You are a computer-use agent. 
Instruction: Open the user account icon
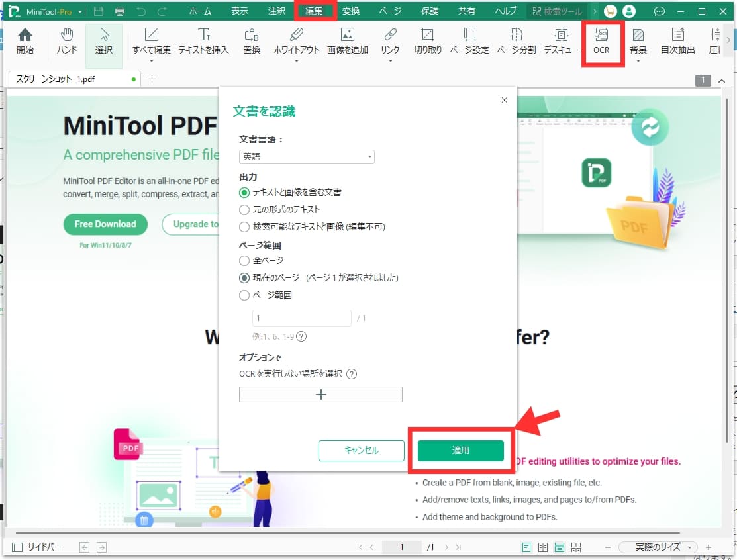point(629,11)
